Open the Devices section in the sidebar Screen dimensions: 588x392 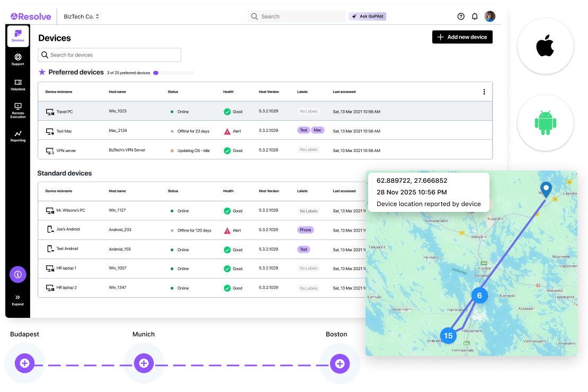[17, 36]
